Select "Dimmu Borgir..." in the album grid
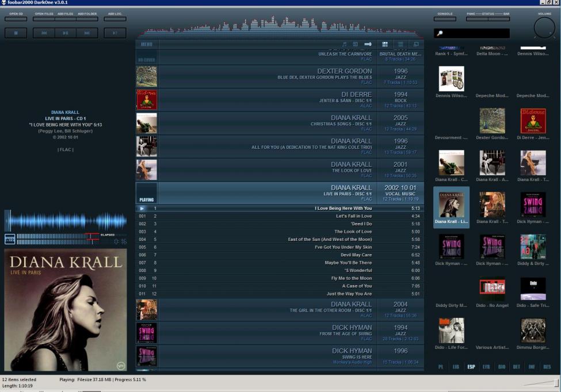561x392 pixels. coord(533,334)
